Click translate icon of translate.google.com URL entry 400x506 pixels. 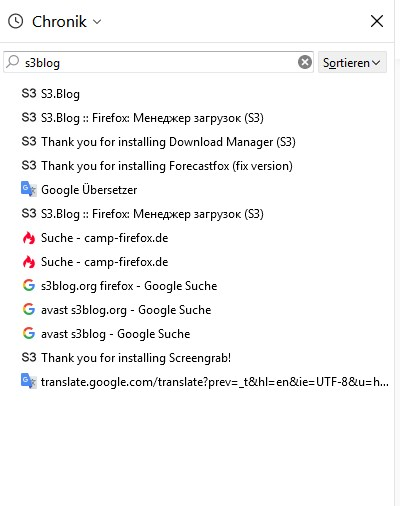pyautogui.click(x=29, y=381)
